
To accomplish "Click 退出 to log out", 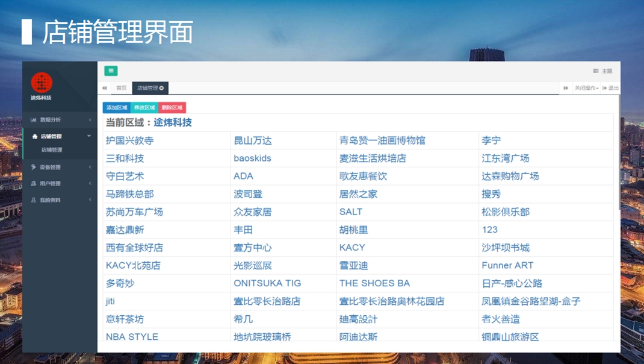I will click(x=610, y=88).
